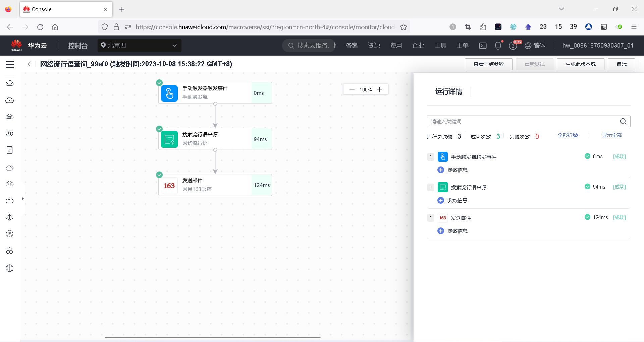Click the manual trigger node icon
The image size is (644, 342).
pos(169,93)
